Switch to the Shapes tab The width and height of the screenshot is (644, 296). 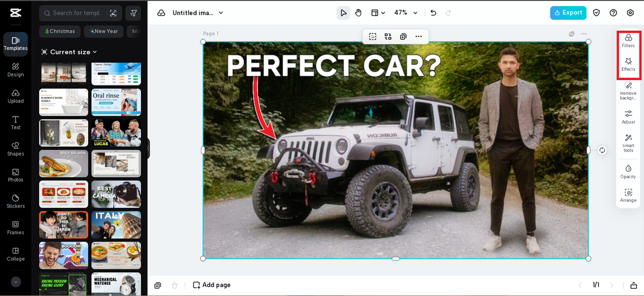coord(16,149)
